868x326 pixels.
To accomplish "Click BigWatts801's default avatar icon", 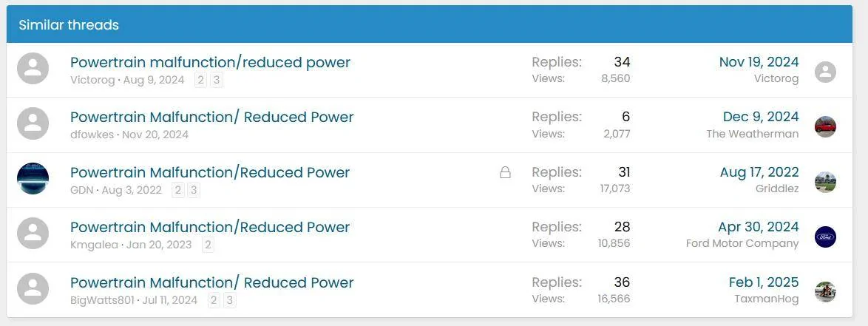I will (x=33, y=289).
